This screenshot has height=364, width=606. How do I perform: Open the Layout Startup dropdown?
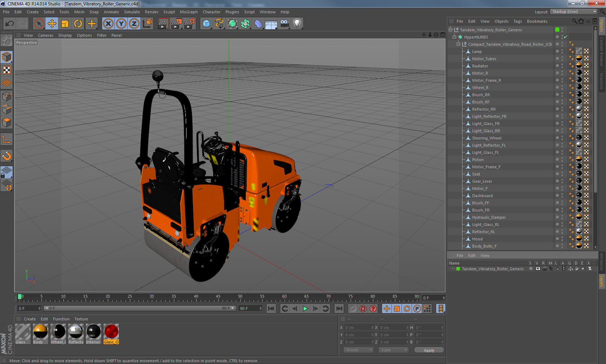click(x=574, y=12)
